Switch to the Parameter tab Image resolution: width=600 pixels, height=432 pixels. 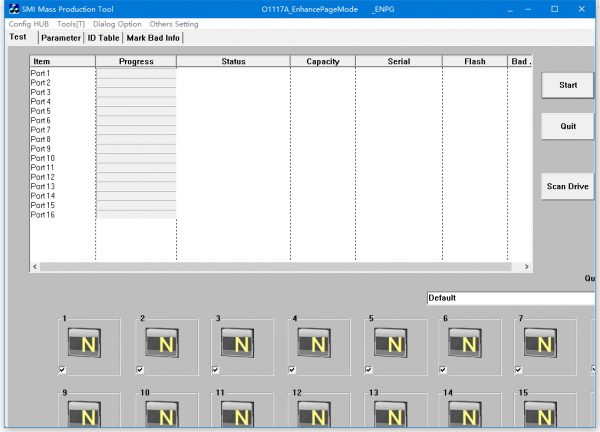pos(61,37)
